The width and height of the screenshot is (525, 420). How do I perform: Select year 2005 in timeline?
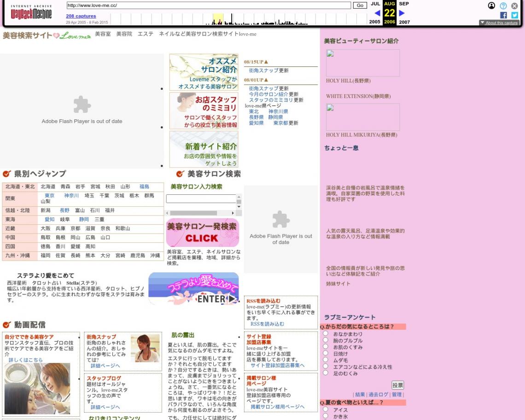pos(375,22)
